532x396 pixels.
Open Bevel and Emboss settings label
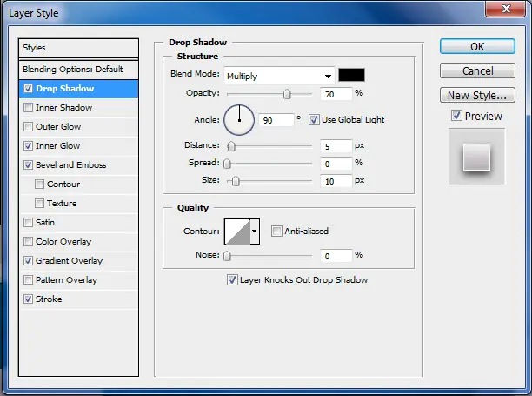pyautogui.click(x=71, y=165)
